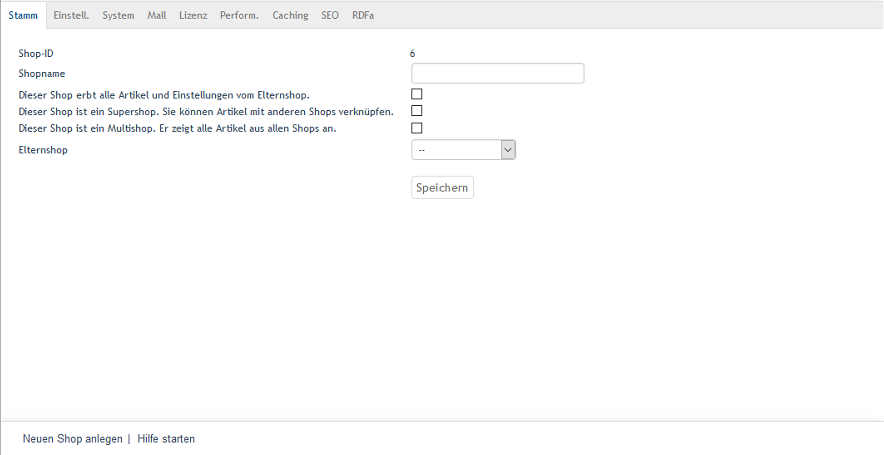
Task: Click the Shopname label text
Action: pyautogui.click(x=42, y=73)
